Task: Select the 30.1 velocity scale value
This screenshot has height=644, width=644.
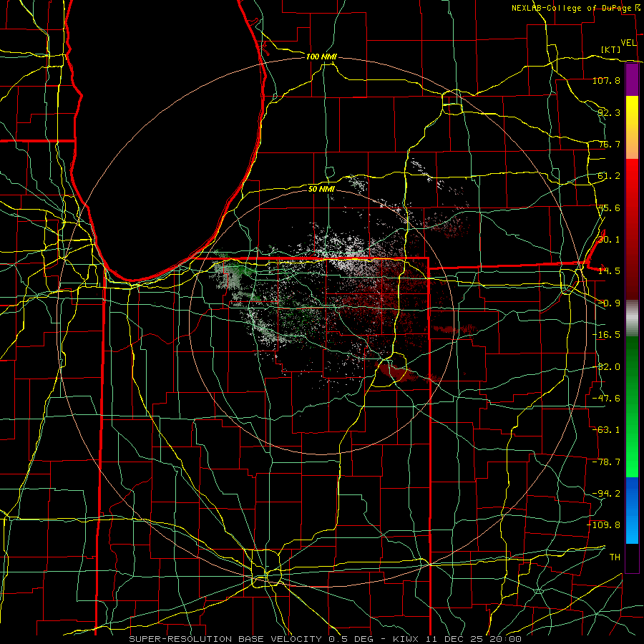Action: 609,240
